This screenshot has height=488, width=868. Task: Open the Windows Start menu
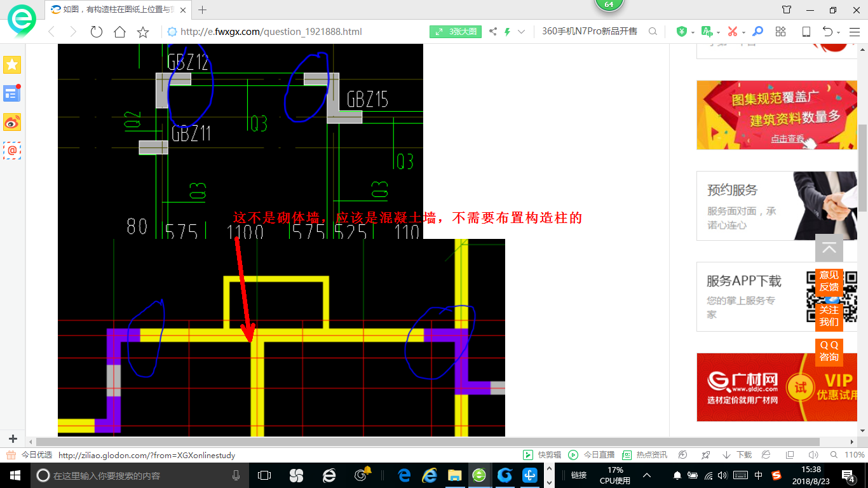point(14,475)
